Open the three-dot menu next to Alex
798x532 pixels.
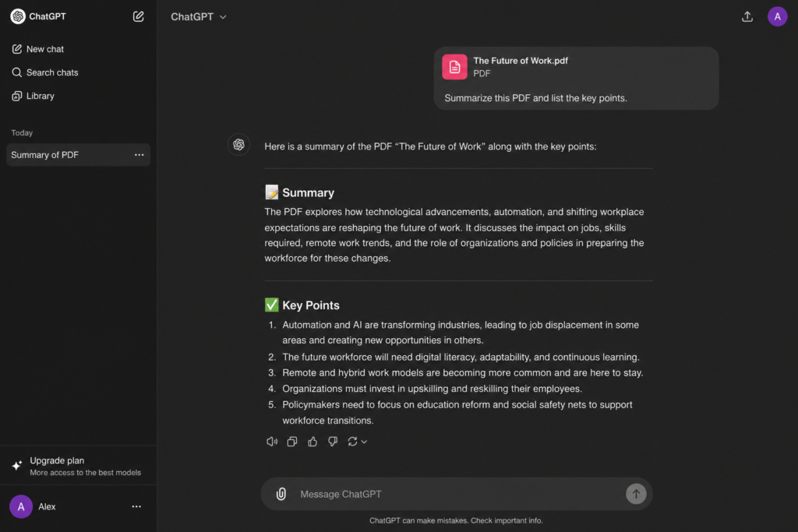[136, 506]
